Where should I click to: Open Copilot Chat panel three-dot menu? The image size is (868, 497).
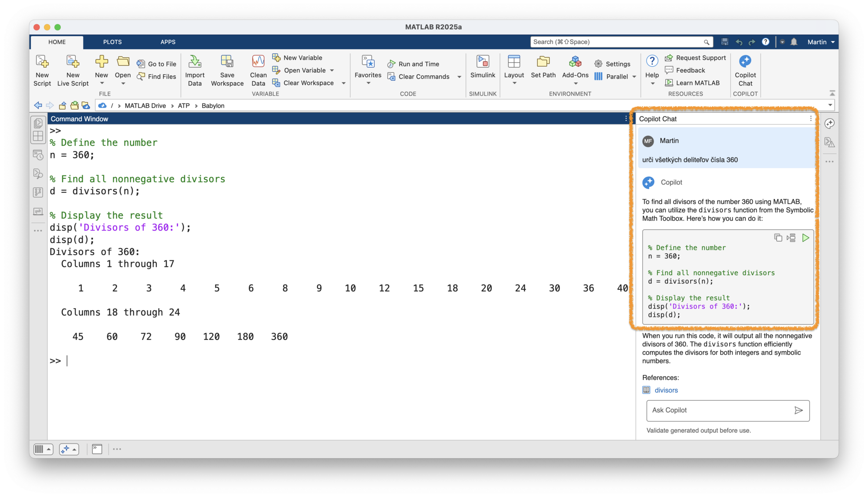click(810, 118)
